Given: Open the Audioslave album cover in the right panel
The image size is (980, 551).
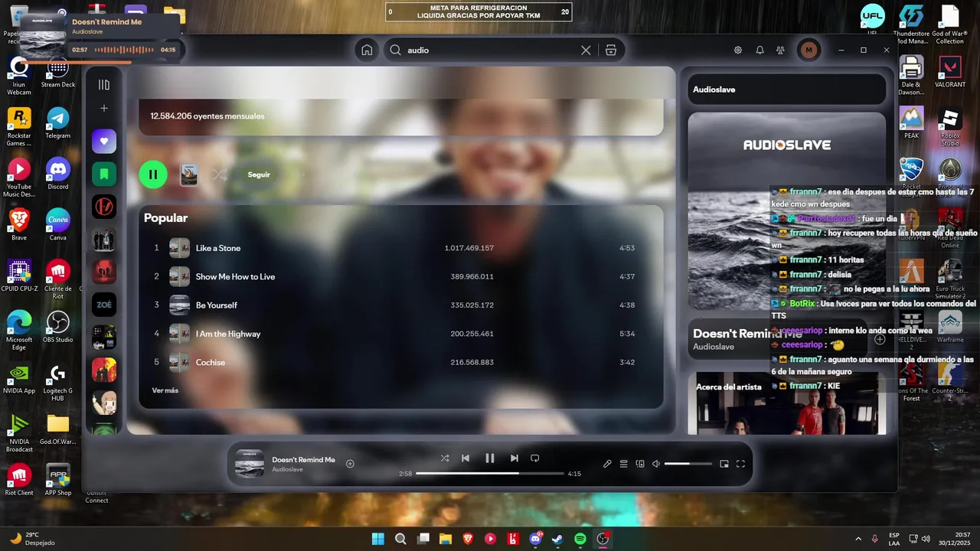Looking at the screenshot, I should tap(786, 211).
